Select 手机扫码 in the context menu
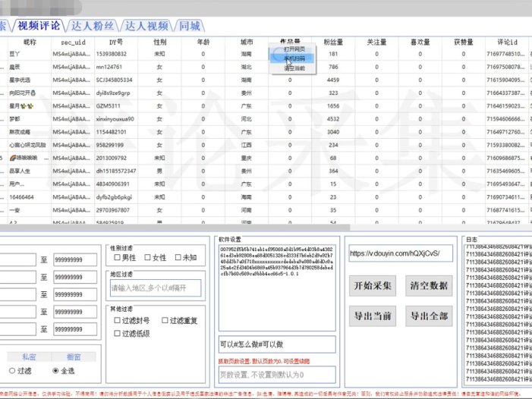This screenshot has height=399, width=532. click(x=294, y=58)
